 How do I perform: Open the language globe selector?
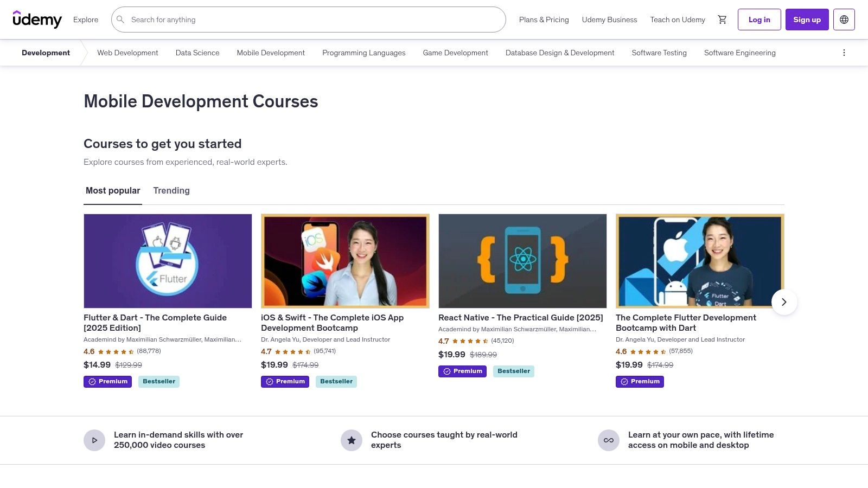click(x=844, y=20)
